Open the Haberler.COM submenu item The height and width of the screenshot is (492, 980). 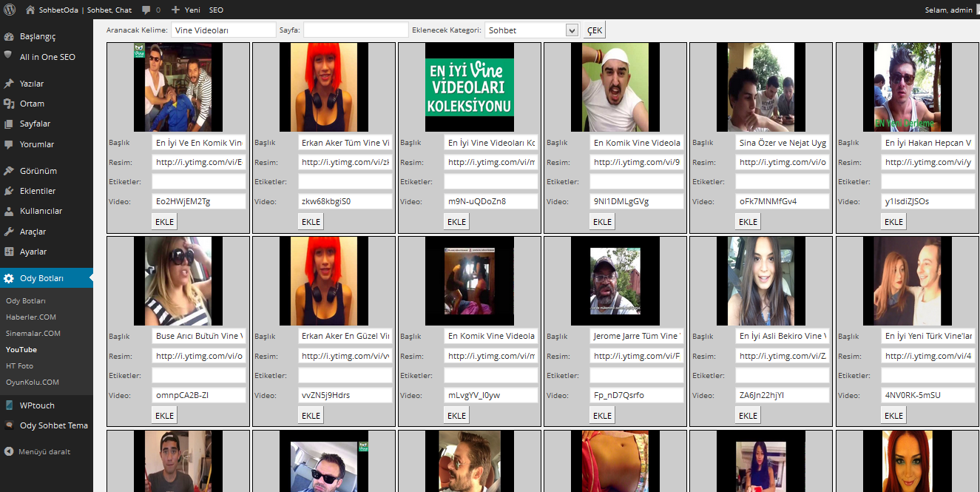(x=31, y=317)
